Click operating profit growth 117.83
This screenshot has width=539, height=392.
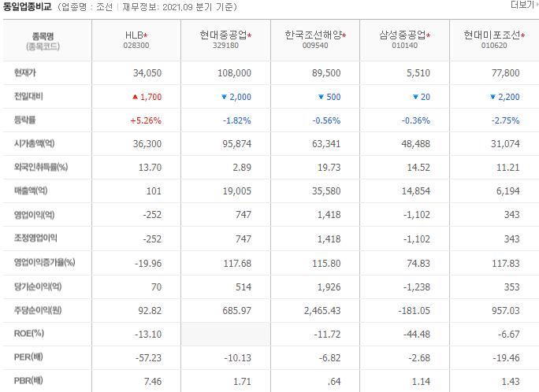tap(506, 264)
